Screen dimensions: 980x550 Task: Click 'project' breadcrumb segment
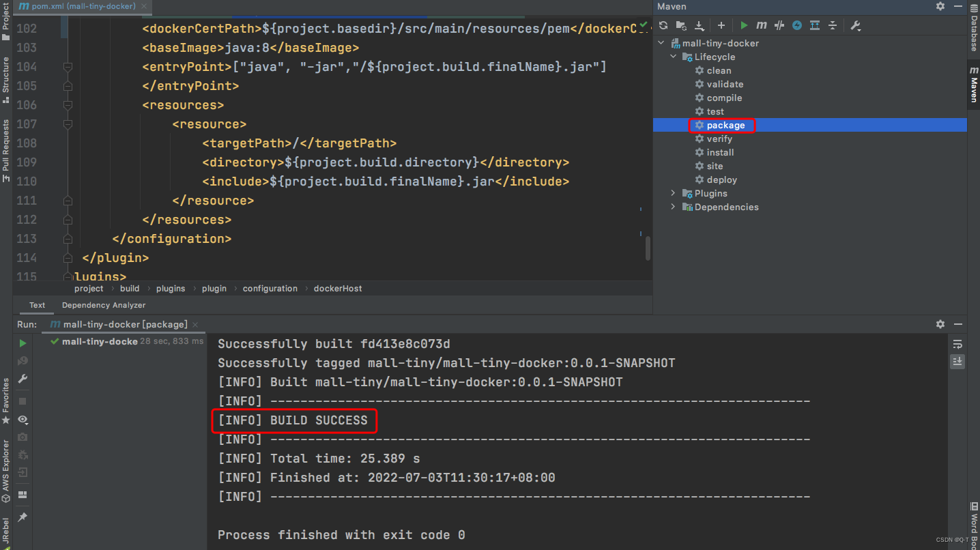89,289
